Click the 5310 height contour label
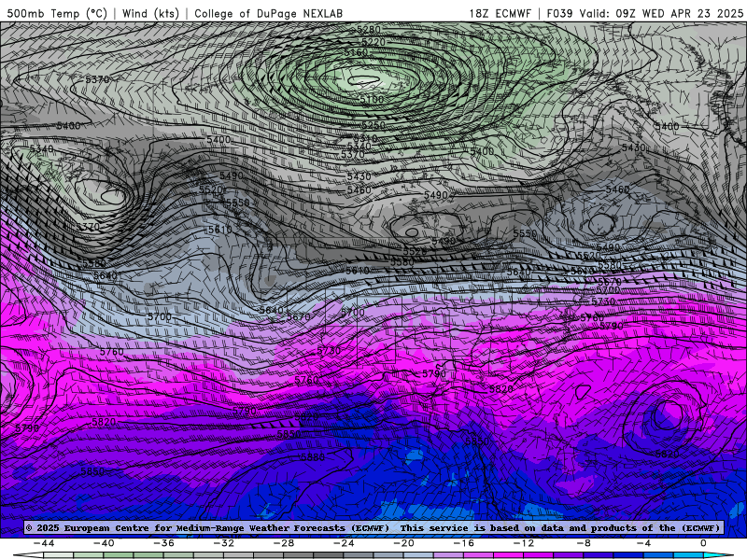Image resolution: width=747 pixels, height=560 pixels. 365,138
